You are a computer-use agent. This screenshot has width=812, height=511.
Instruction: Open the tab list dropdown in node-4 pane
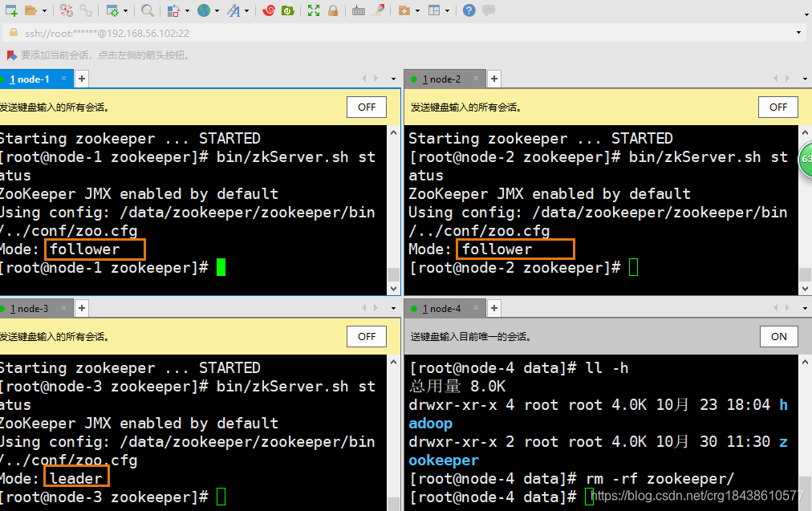click(805, 308)
